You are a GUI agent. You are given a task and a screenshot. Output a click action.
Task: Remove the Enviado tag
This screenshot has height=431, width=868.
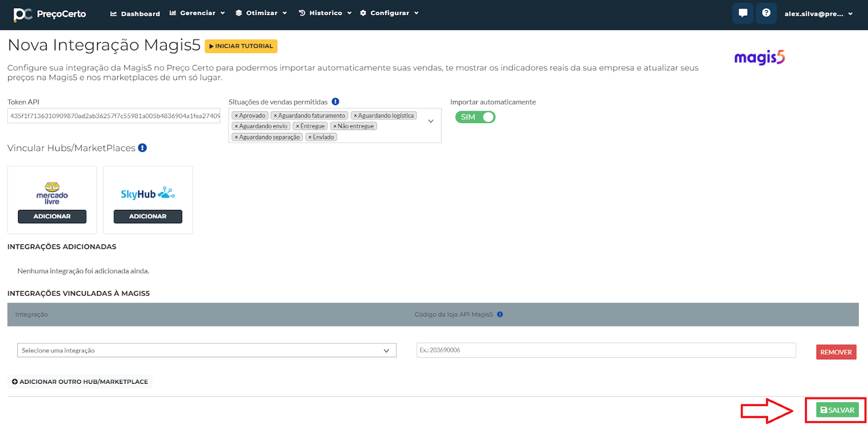tap(310, 137)
